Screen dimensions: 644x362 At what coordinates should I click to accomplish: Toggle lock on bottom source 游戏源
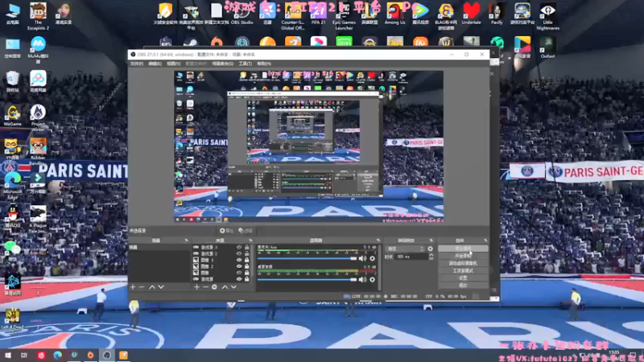tap(247, 278)
